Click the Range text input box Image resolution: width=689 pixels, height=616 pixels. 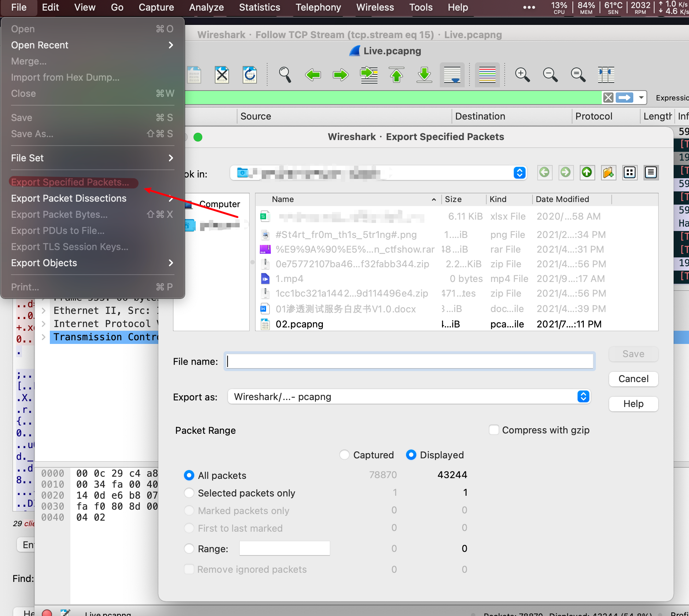click(x=284, y=549)
